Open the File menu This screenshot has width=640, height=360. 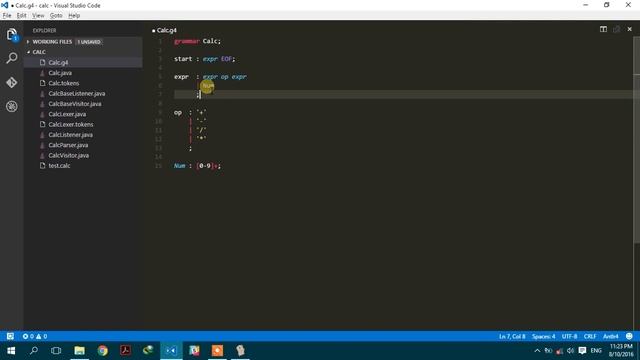pos(7,16)
